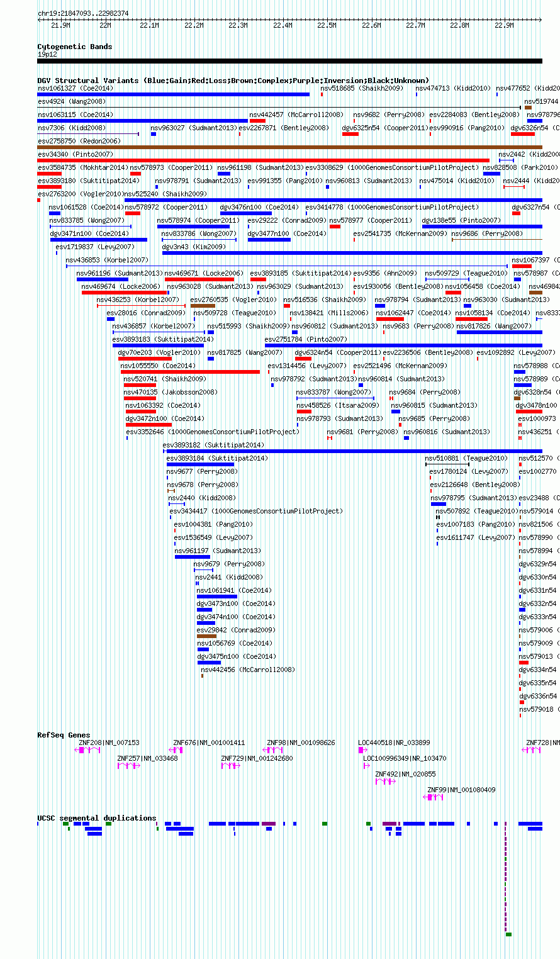Select esv3893182 (Suktitipat2014) variant label
The height and width of the screenshot is (959, 560).
(x=214, y=446)
